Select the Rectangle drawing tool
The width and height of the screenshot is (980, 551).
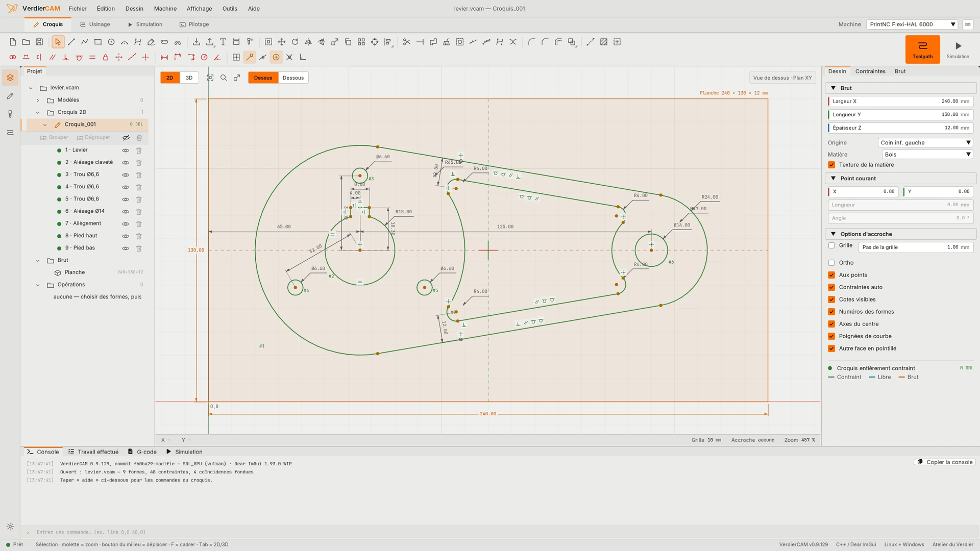pos(98,42)
